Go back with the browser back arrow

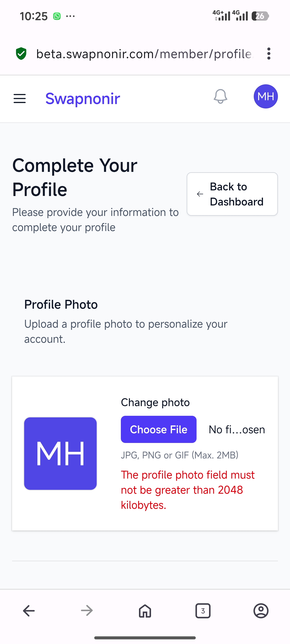[29, 611]
